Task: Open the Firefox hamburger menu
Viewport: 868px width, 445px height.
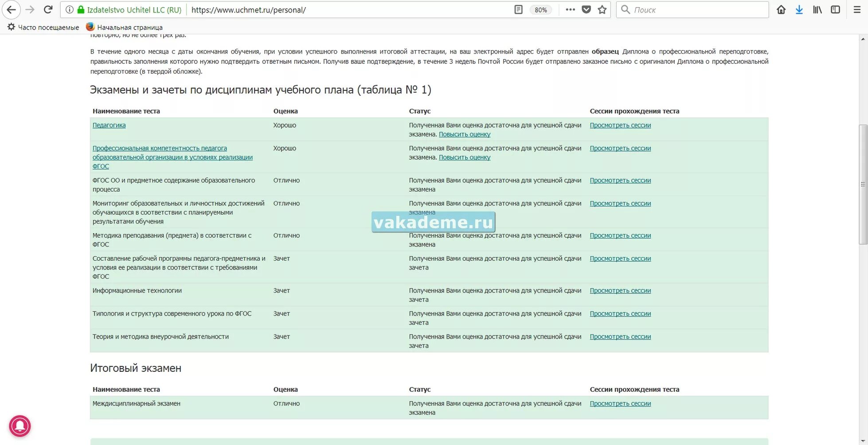Action: pos(857,10)
